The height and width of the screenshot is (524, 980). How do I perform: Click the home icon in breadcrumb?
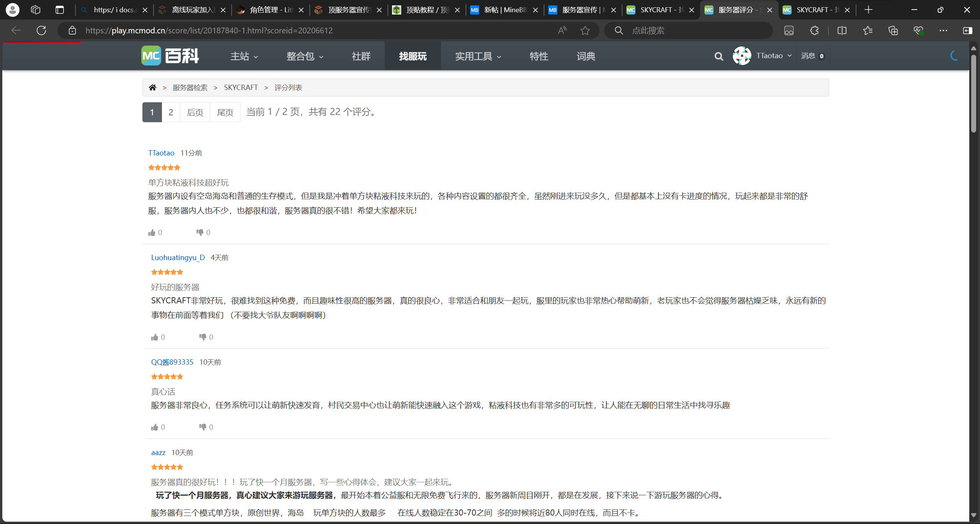(x=152, y=87)
